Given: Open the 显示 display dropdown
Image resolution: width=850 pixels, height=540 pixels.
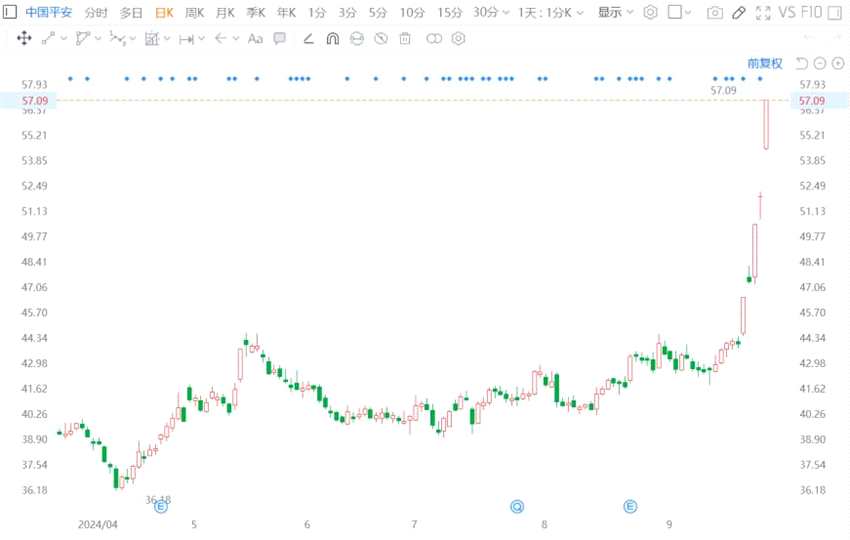Looking at the screenshot, I should coord(615,12).
